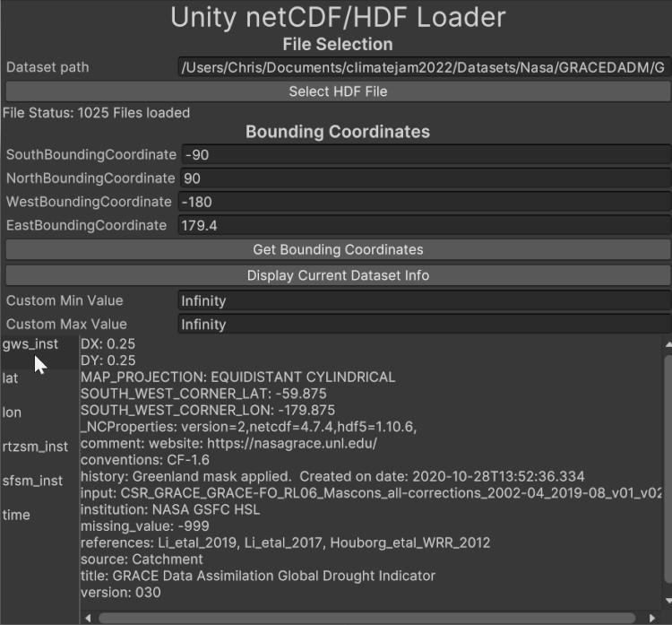Image resolution: width=672 pixels, height=625 pixels.
Task: Click the 'comment: website' nasagrace.unl.edu line
Action: 228,443
